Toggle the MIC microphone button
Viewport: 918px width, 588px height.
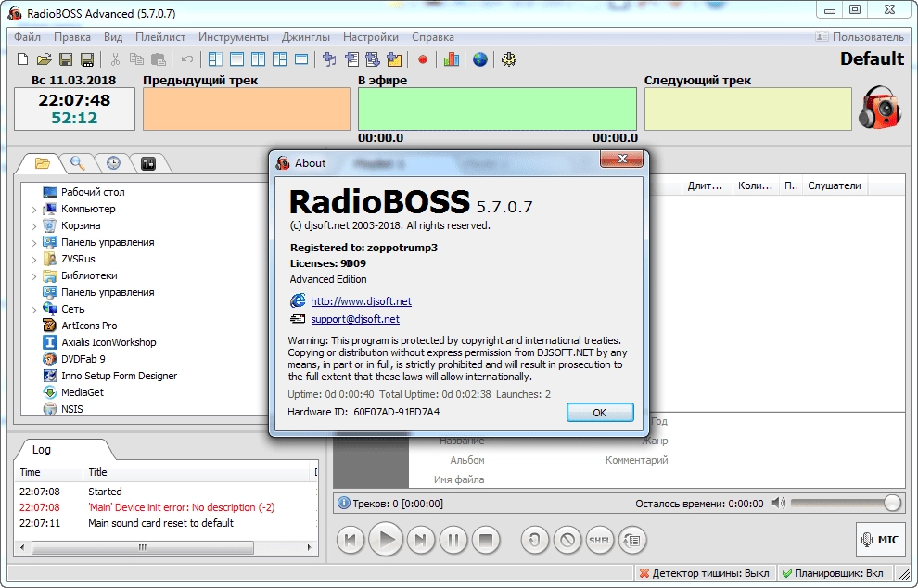click(880, 540)
